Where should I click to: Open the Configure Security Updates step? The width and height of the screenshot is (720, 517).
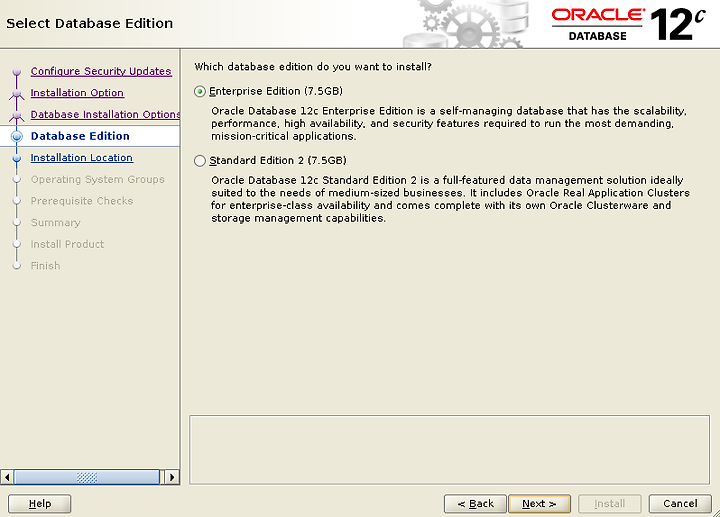pyautogui.click(x=101, y=71)
